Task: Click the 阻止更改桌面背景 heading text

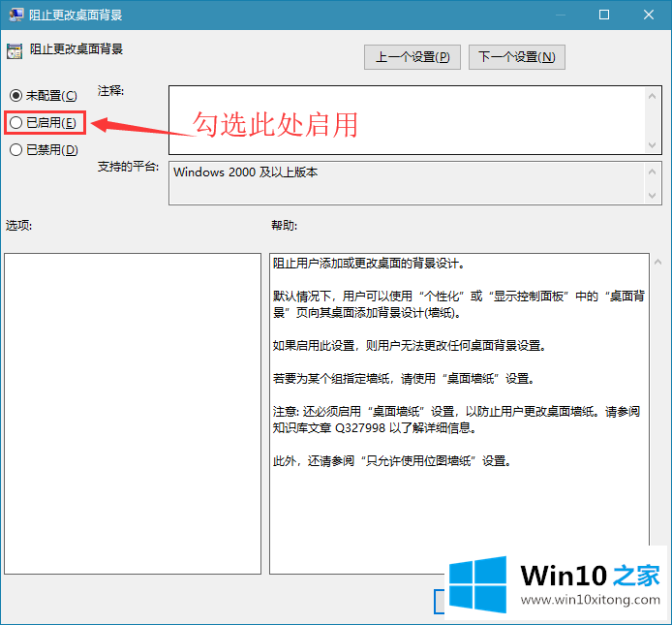Action: click(76, 48)
